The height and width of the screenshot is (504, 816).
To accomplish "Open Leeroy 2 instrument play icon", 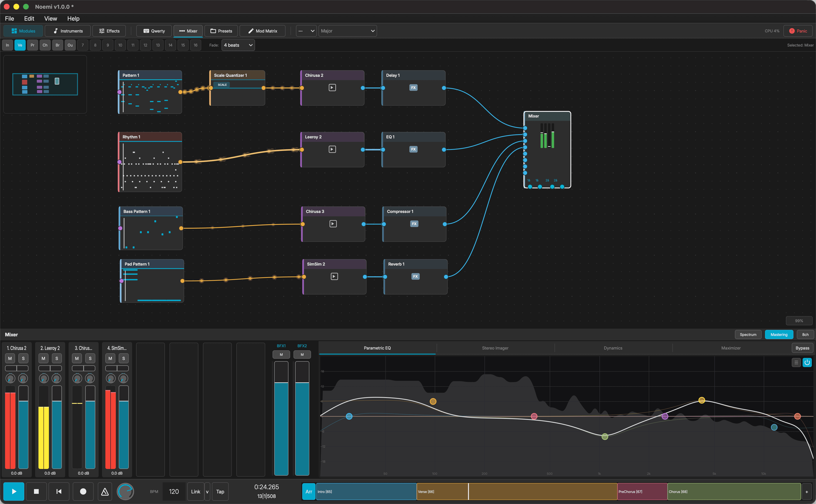I will point(332,149).
